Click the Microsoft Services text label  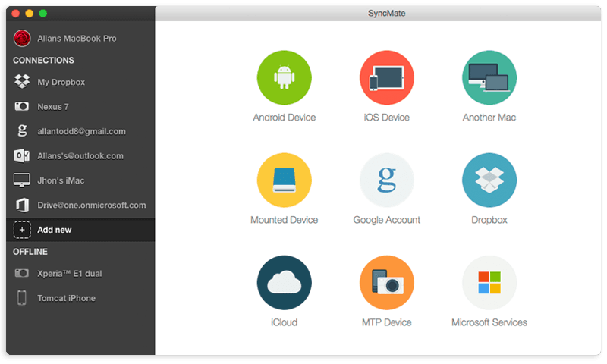click(489, 322)
